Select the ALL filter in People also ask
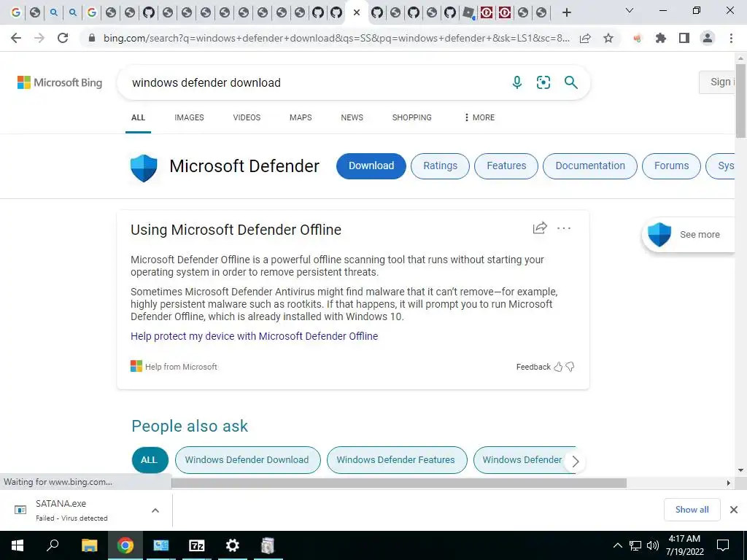 pyautogui.click(x=150, y=460)
